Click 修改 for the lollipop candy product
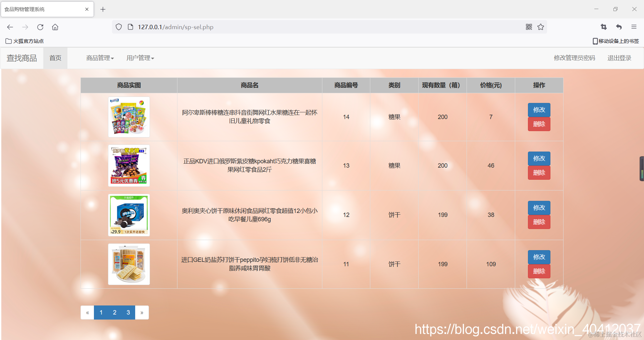This screenshot has height=340, width=644. pyautogui.click(x=539, y=110)
